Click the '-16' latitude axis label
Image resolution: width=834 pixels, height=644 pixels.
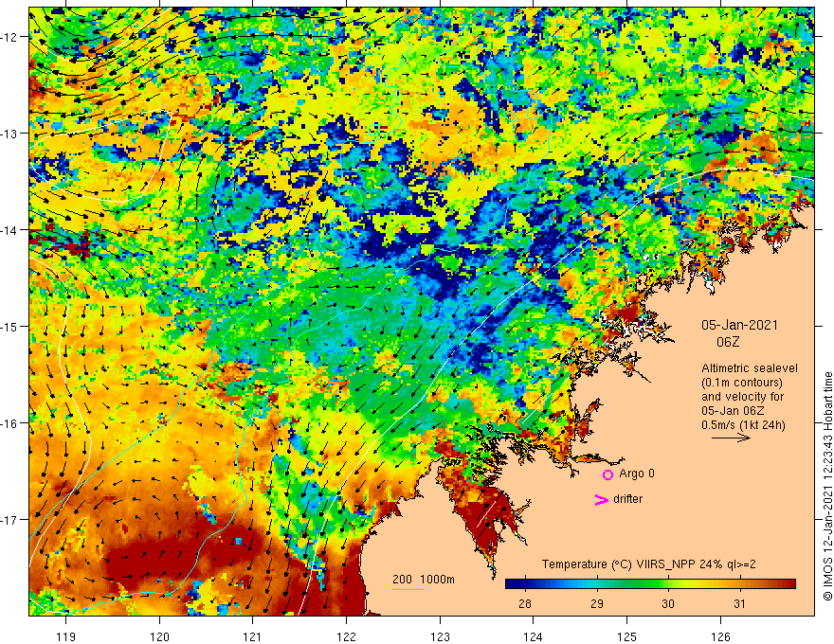pos(10,423)
